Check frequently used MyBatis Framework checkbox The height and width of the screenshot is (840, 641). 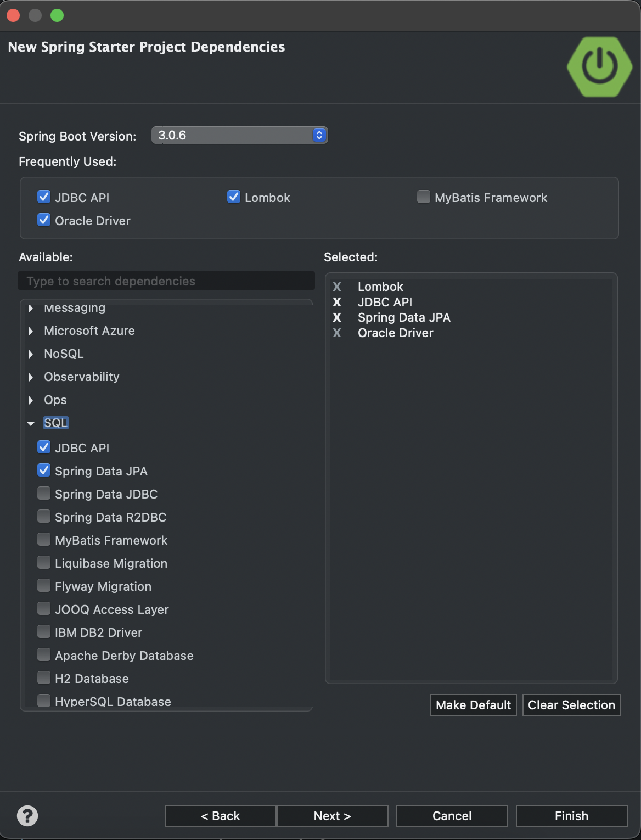(424, 197)
